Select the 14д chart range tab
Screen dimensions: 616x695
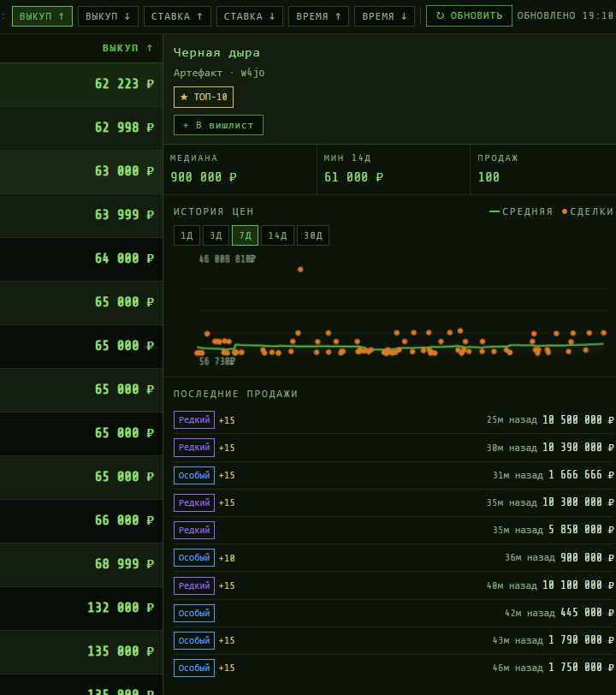pyautogui.click(x=277, y=235)
